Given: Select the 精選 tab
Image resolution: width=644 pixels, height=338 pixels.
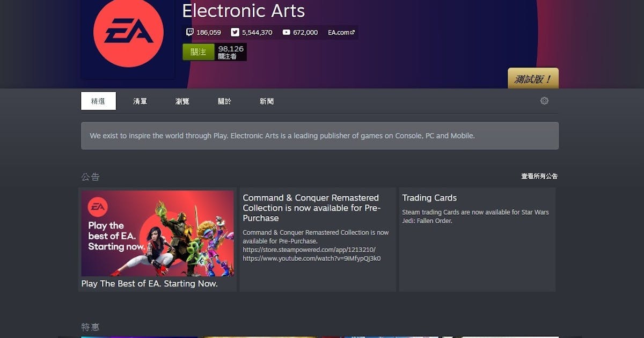Looking at the screenshot, I should (98, 101).
